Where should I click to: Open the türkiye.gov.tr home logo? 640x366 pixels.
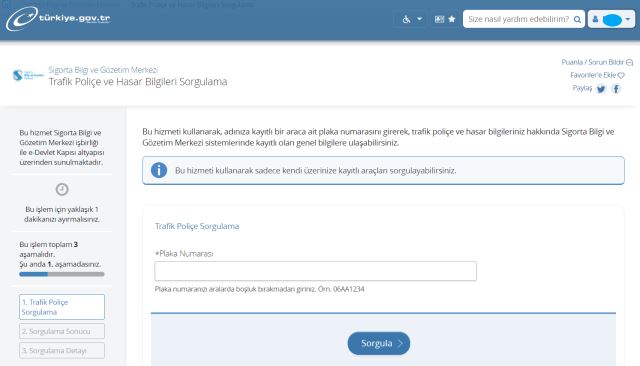tap(58, 18)
